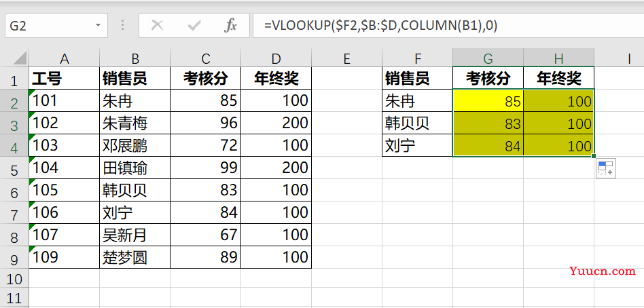
Task: Select lookup cell F3 containing 韩贝贝
Action: coord(417,123)
